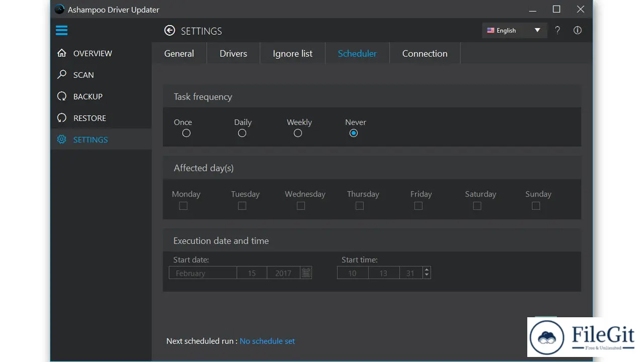Switch to the Drivers tab
This screenshot has height=362, width=644.
click(233, 53)
